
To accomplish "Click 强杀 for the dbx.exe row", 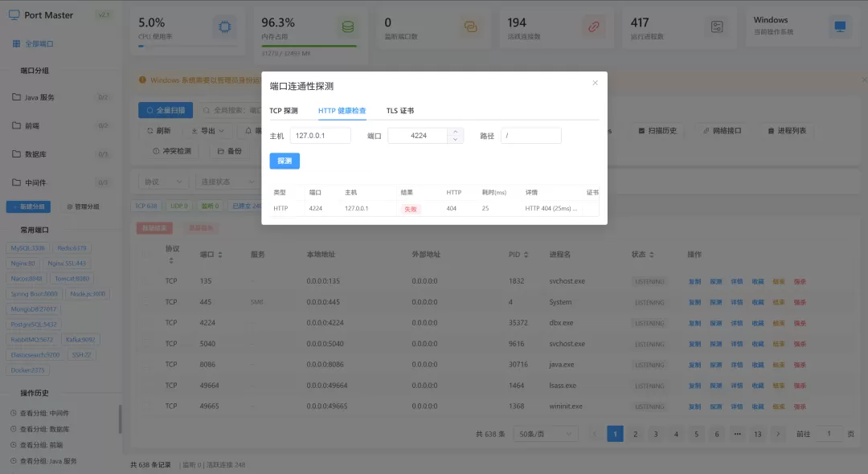I will (800, 324).
